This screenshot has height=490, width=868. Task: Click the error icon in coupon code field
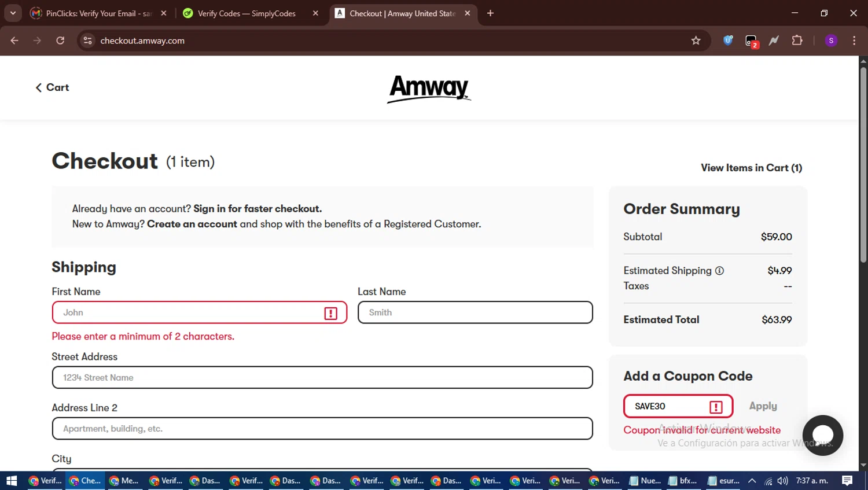pyautogui.click(x=716, y=407)
